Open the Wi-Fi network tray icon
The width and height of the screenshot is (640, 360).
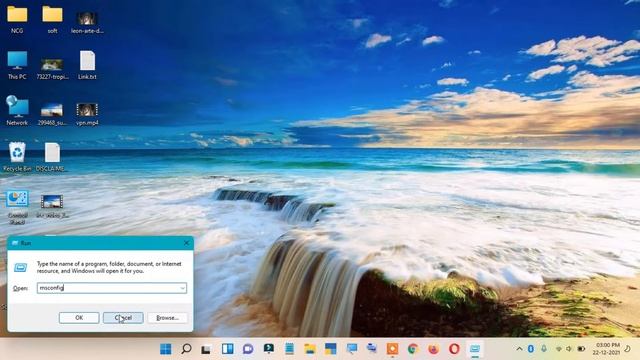[x=558, y=349]
